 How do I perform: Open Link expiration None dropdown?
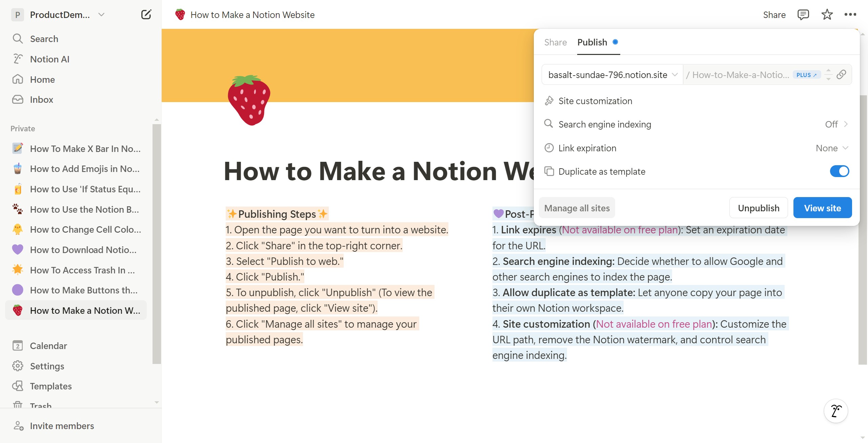coord(832,148)
